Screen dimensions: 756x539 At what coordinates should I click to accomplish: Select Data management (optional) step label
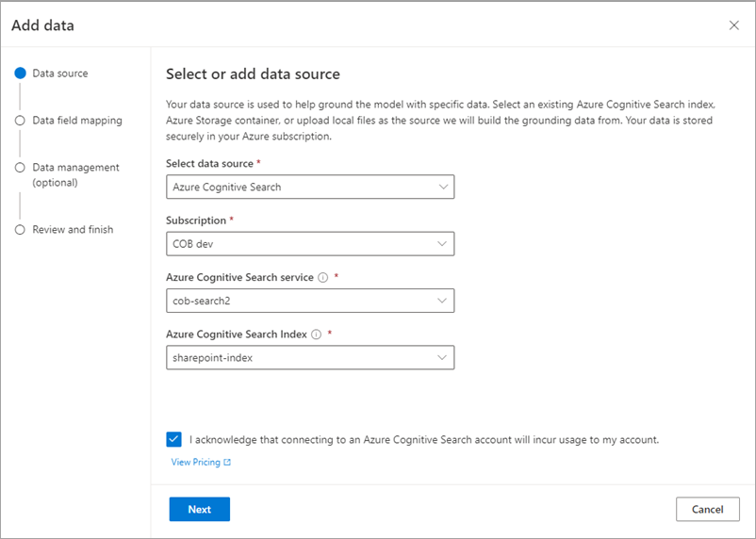[x=75, y=174]
